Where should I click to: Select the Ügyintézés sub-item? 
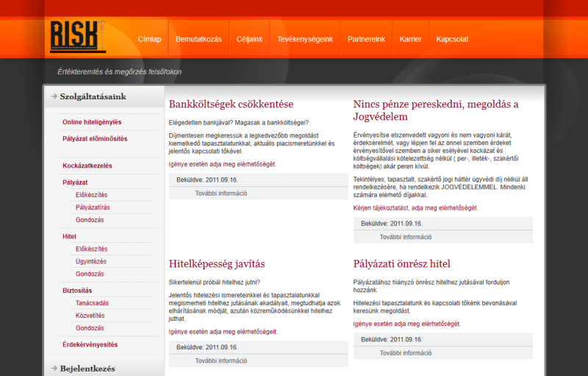90,261
